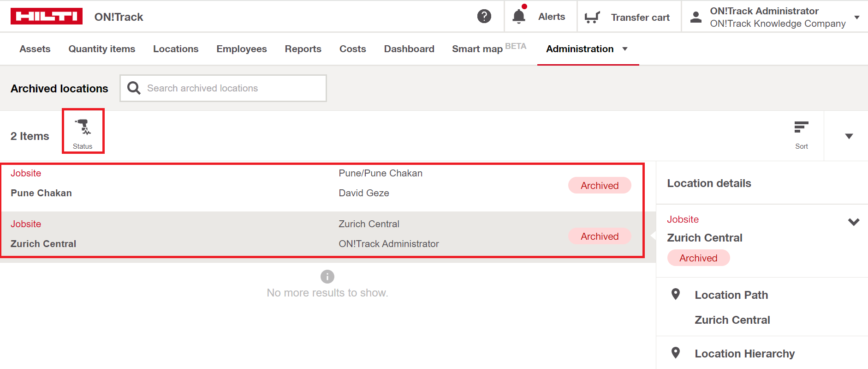The image size is (868, 369).
Task: Open the Administration dropdown arrow
Action: 625,49
